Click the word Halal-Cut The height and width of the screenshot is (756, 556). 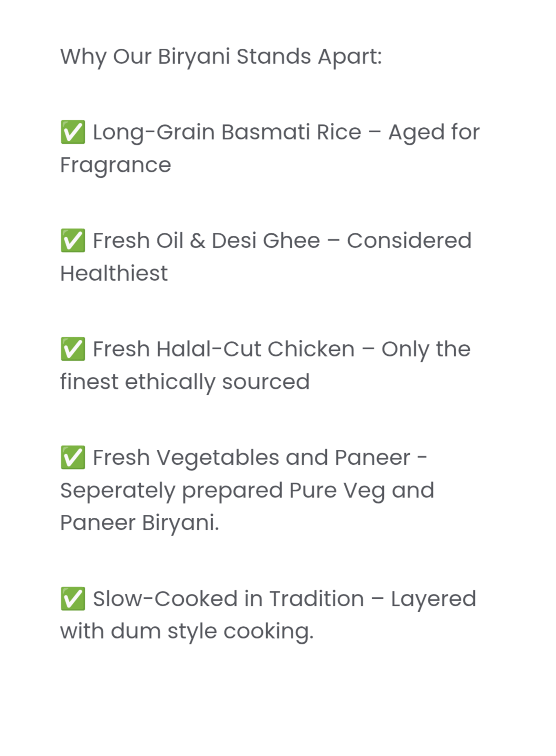click(209, 349)
